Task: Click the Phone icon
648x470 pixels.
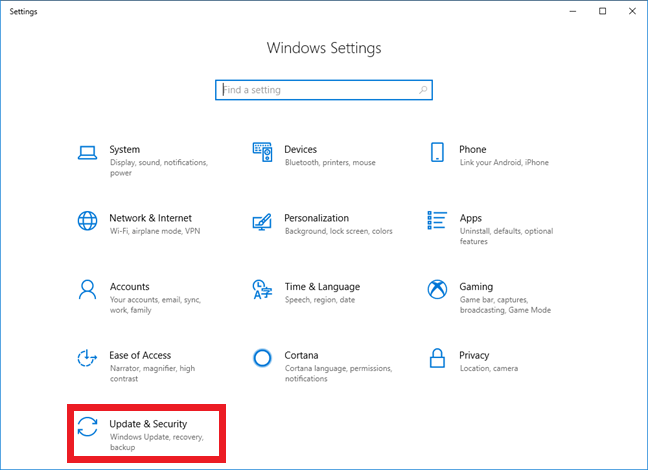Action: pos(437,152)
